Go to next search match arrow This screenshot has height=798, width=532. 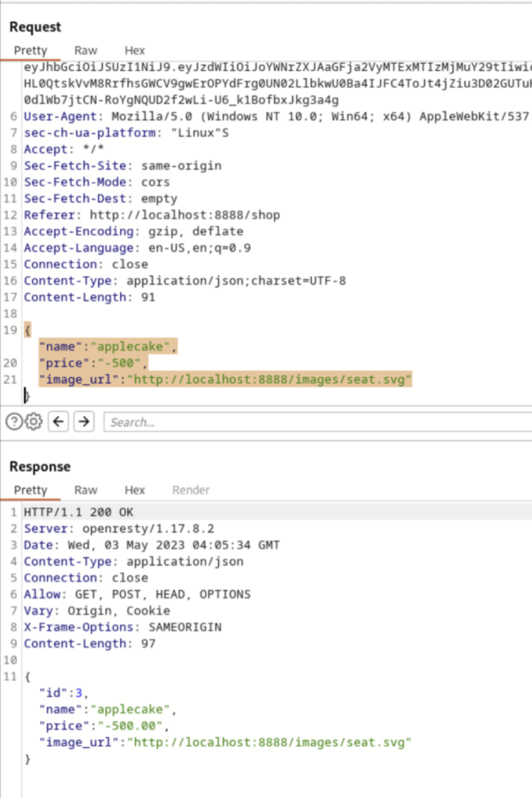84,422
